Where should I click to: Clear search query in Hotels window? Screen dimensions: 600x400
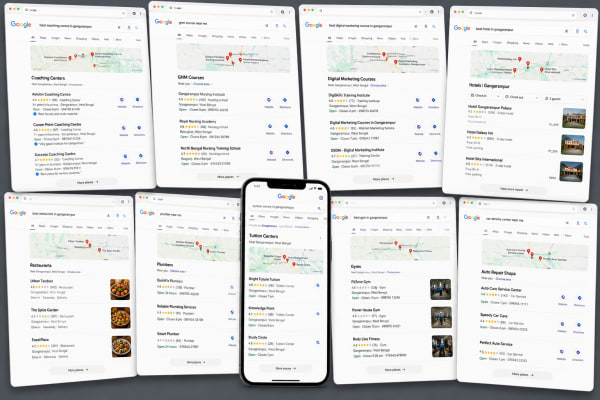point(567,31)
